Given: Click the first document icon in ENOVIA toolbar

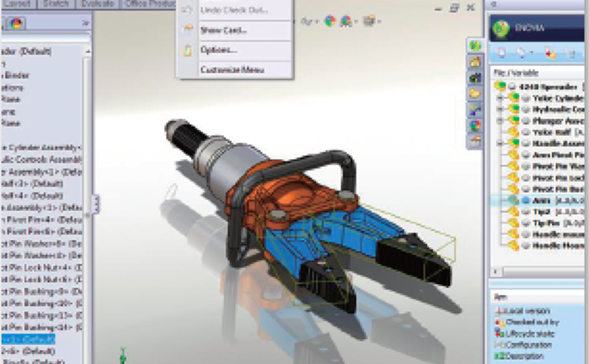Looking at the screenshot, I should tap(503, 54).
